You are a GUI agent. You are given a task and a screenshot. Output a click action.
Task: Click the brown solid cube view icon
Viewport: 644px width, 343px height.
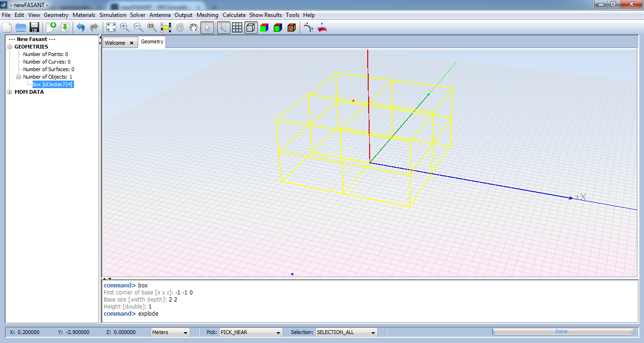[x=291, y=27]
